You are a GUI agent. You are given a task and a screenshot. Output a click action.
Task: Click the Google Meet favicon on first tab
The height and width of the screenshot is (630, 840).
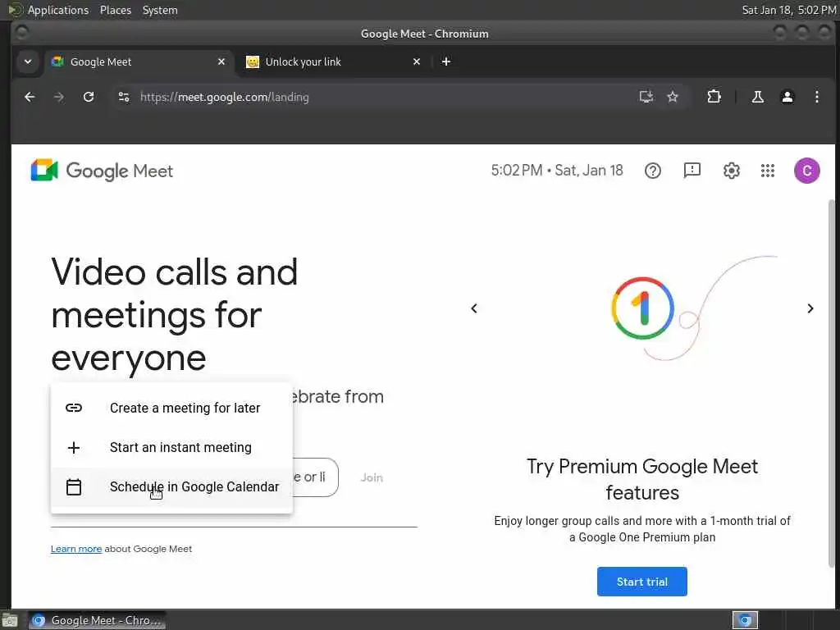click(57, 62)
